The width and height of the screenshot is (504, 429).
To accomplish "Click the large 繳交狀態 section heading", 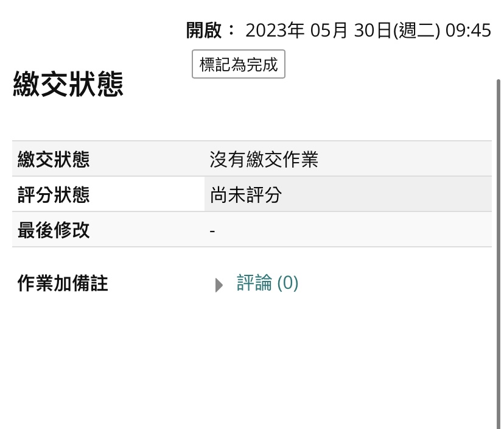I will click(x=68, y=85).
